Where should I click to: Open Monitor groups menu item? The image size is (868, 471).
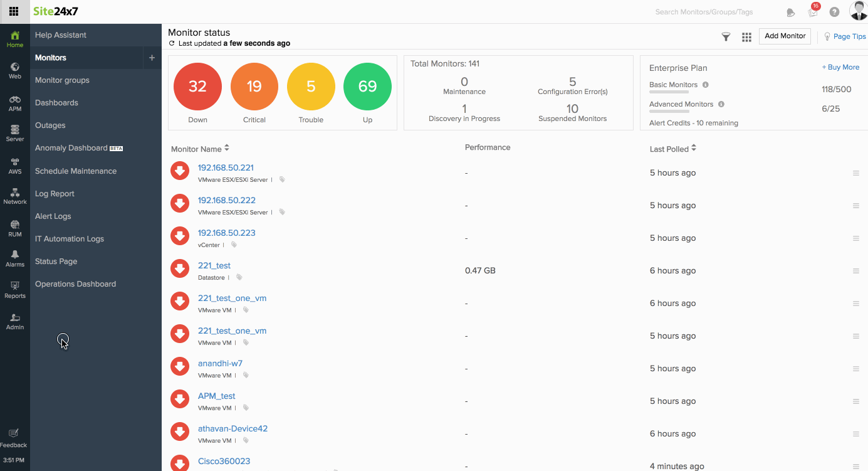[x=62, y=80]
